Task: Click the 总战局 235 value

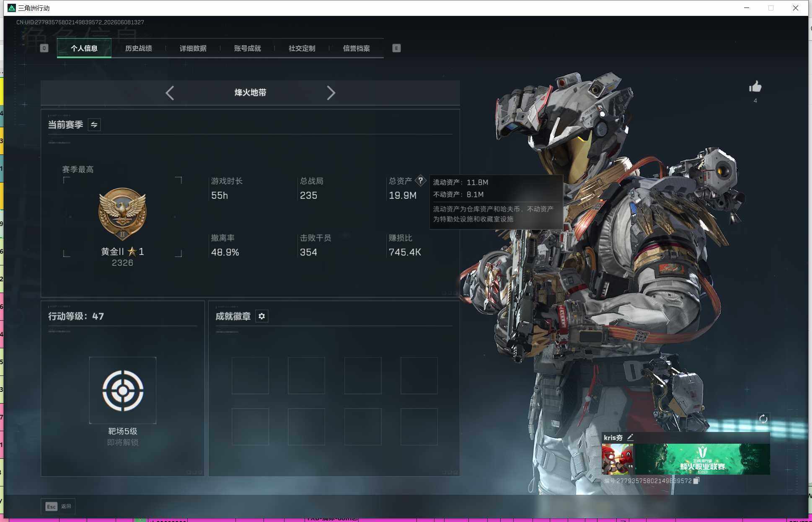Action: (x=308, y=195)
